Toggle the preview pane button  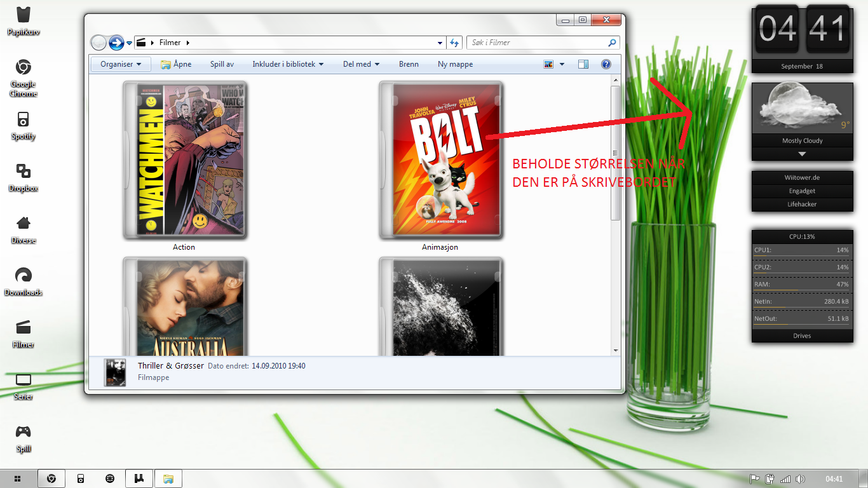tap(583, 64)
